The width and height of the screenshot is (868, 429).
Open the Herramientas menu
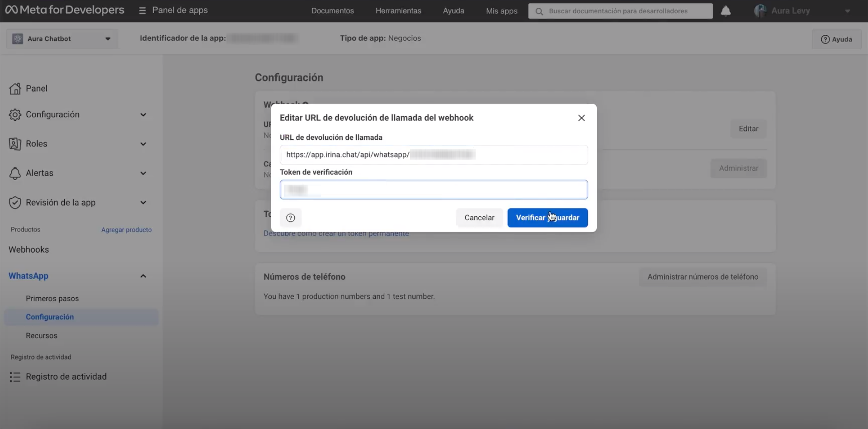[x=398, y=11]
